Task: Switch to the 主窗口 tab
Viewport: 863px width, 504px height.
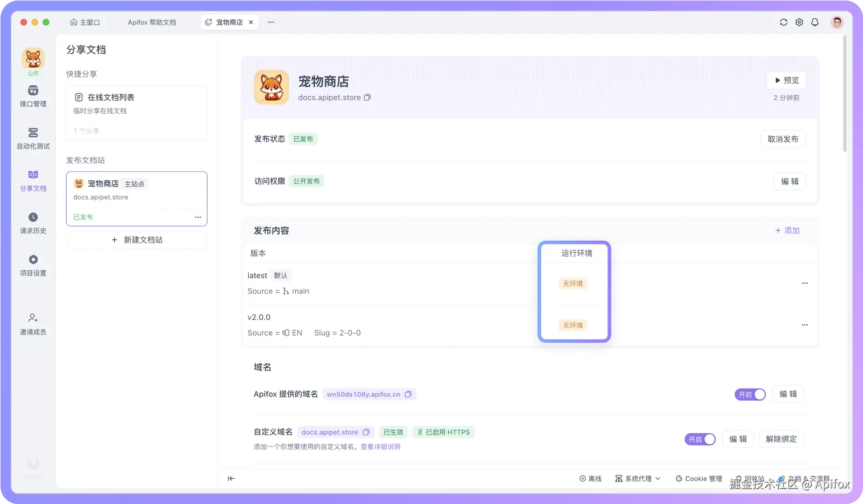Action: 85,22
